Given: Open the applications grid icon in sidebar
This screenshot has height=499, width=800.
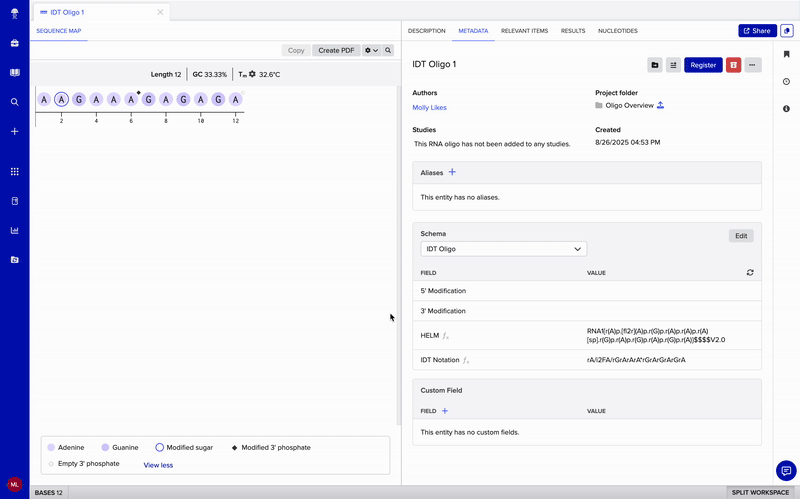Looking at the screenshot, I should tap(14, 171).
